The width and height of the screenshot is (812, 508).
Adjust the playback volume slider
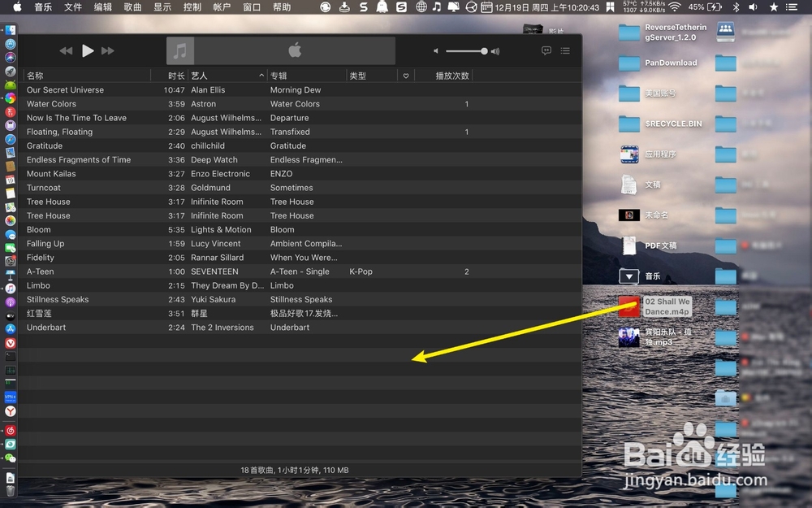[469, 50]
